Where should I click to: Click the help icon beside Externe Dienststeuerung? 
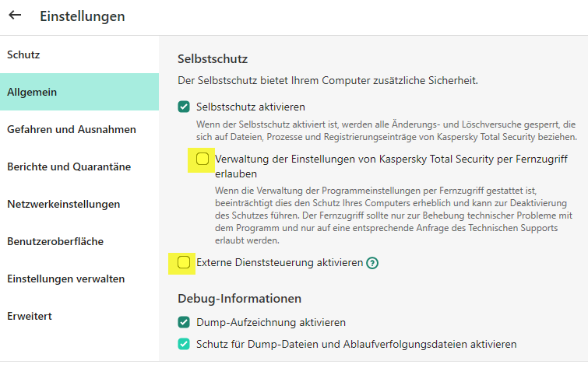pyautogui.click(x=372, y=263)
